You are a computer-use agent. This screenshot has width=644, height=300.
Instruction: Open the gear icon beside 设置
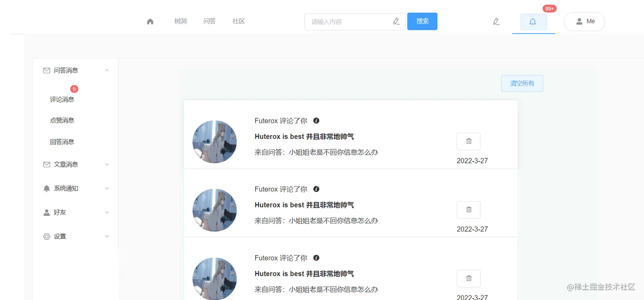[46, 236]
